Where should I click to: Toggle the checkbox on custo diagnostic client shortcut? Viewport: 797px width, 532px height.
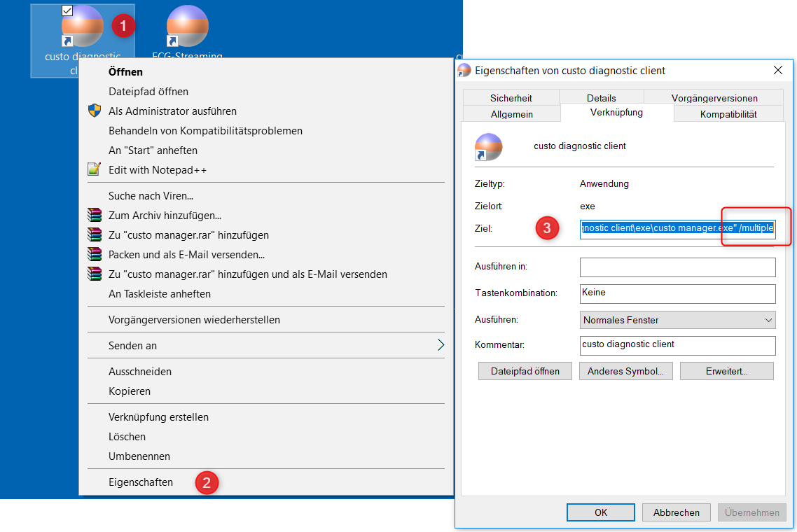(x=67, y=10)
